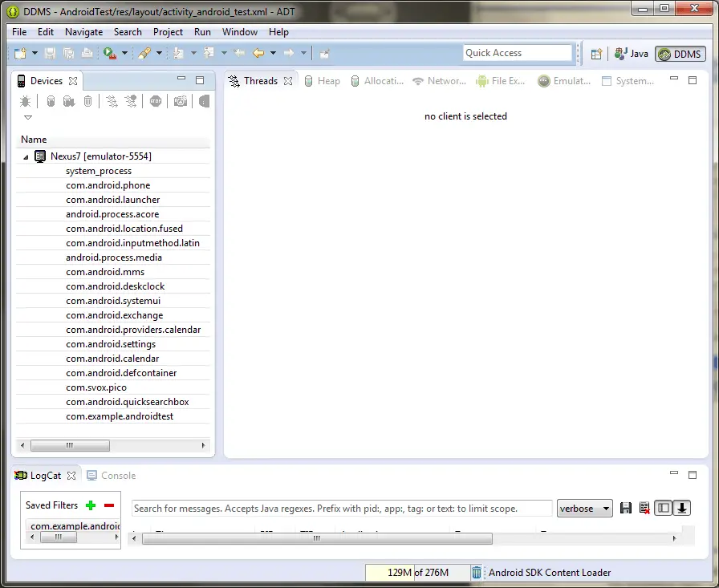Click the Stop Process icon in Devices
The width and height of the screenshot is (719, 588).
tap(156, 101)
